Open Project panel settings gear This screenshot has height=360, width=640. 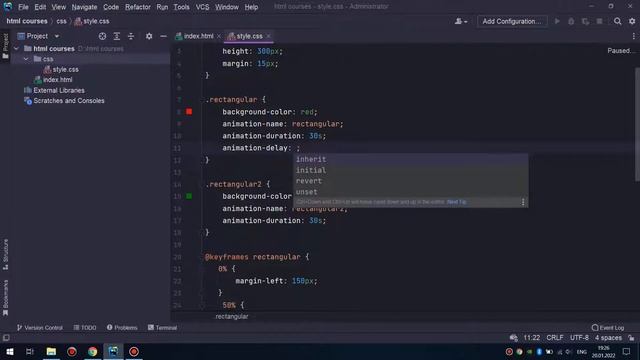(x=149, y=36)
